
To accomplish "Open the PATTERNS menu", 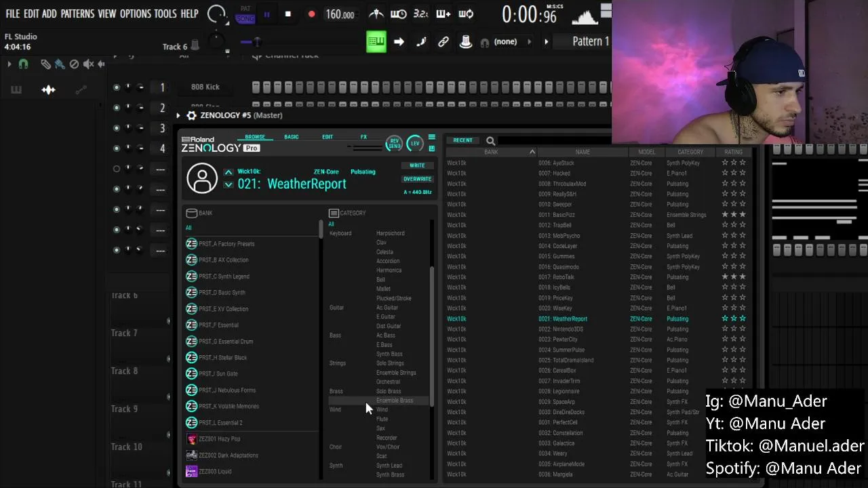I will coord(78,14).
